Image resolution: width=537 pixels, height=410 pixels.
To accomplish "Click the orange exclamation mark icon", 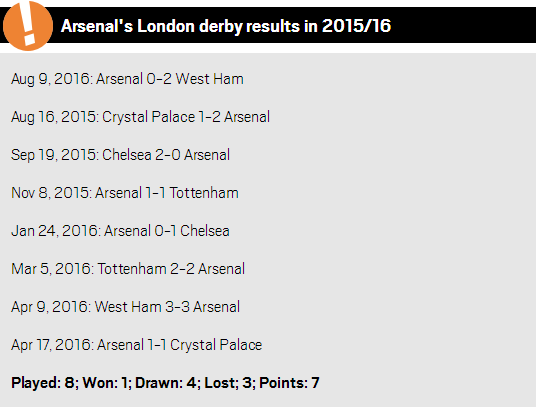I will [28, 26].
